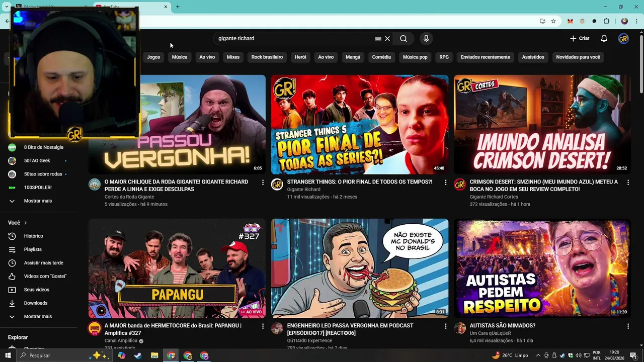The height and width of the screenshot is (362, 644).
Task: Click the install app icon in address bar
Action: point(542,21)
